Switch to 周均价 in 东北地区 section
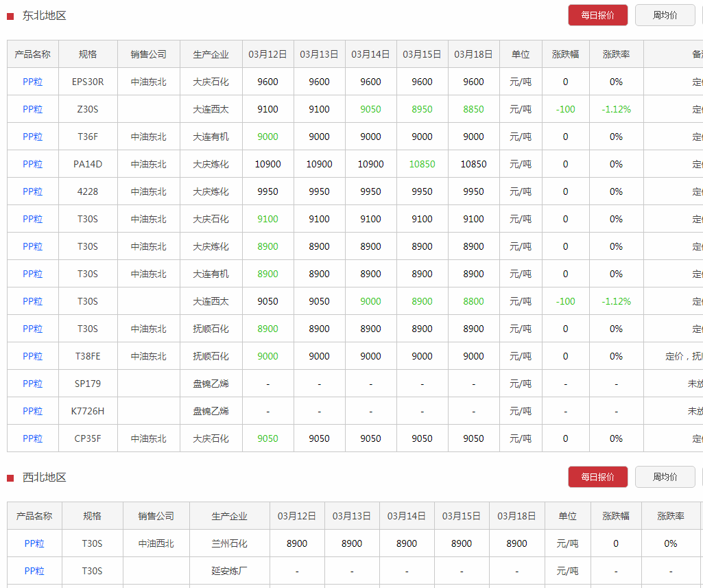This screenshot has height=588, width=703. (x=665, y=15)
